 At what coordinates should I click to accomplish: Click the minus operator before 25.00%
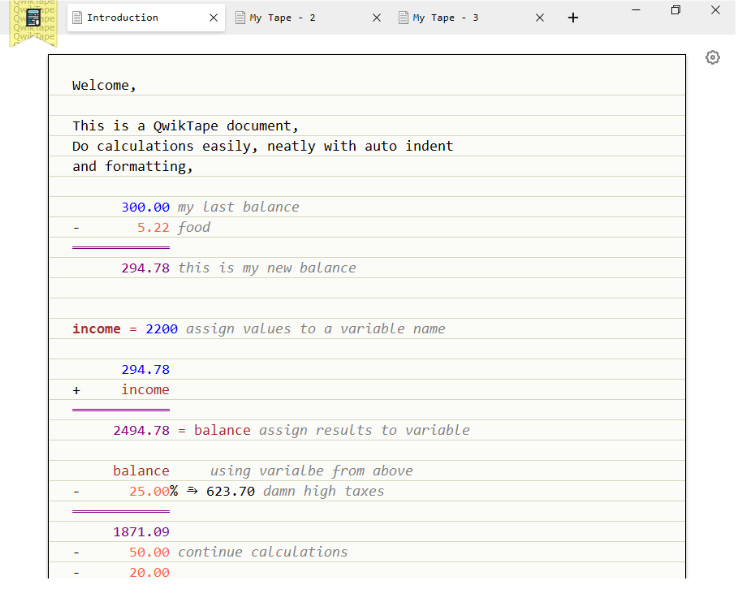coord(77,492)
